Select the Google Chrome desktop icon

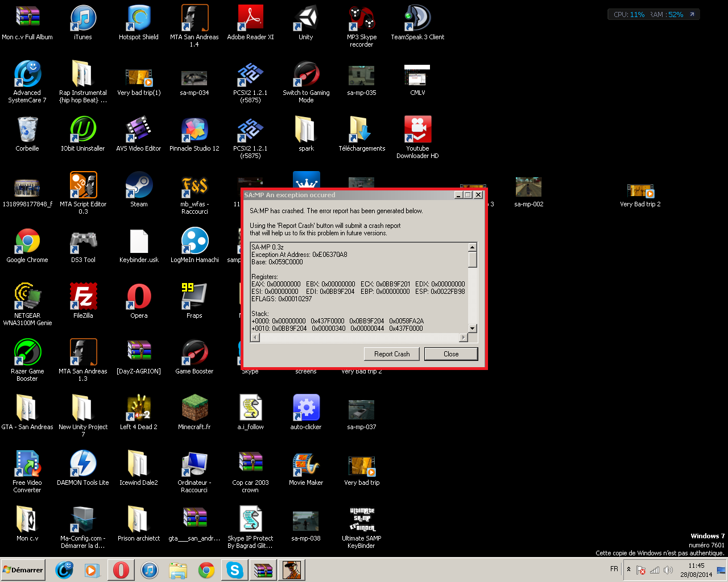(x=27, y=246)
